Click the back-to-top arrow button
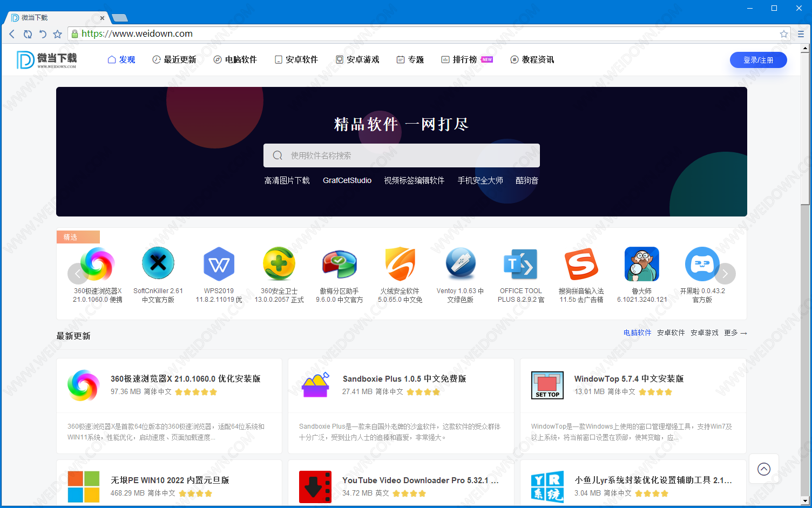Image resolution: width=812 pixels, height=508 pixels. tap(764, 469)
